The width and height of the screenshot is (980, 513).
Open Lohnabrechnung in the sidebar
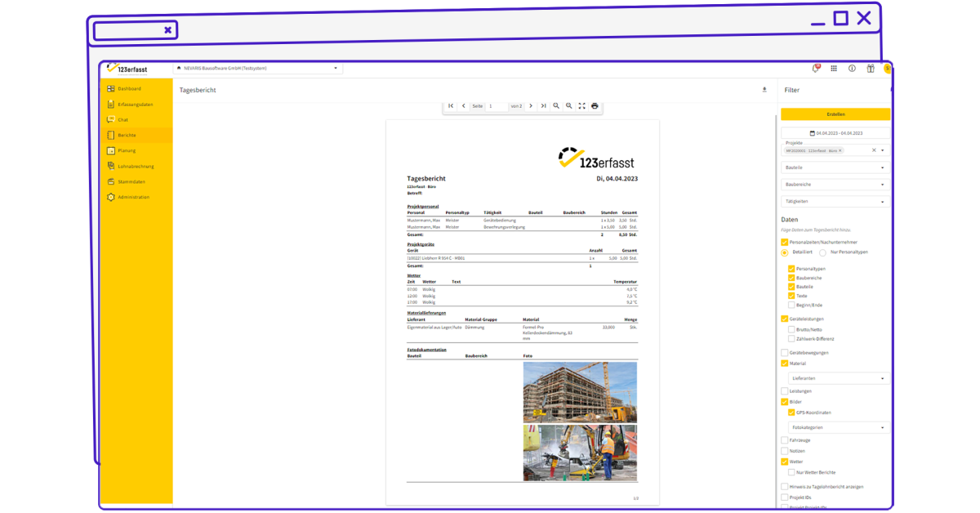click(x=136, y=166)
